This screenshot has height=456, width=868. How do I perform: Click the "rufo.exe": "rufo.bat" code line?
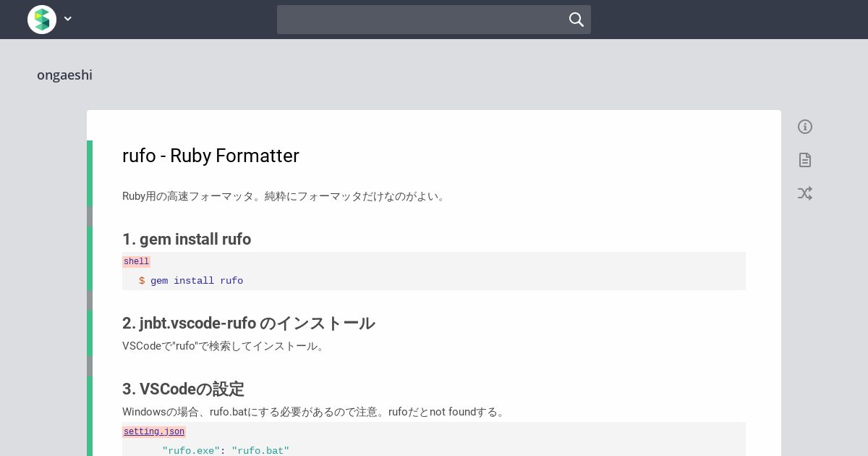point(226,451)
